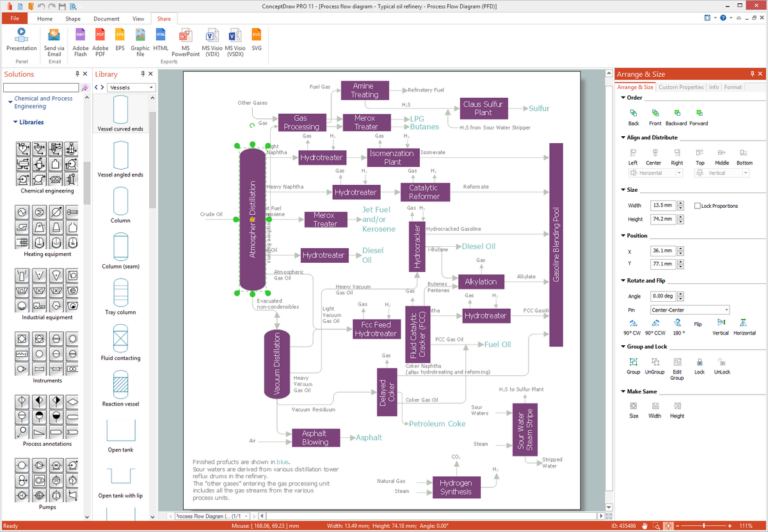Pin the Library panel
The width and height of the screenshot is (768, 532).
click(x=143, y=74)
